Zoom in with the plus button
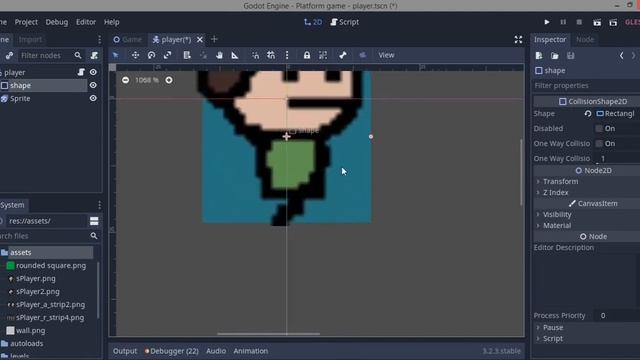This screenshot has height=360, width=640. [x=169, y=80]
